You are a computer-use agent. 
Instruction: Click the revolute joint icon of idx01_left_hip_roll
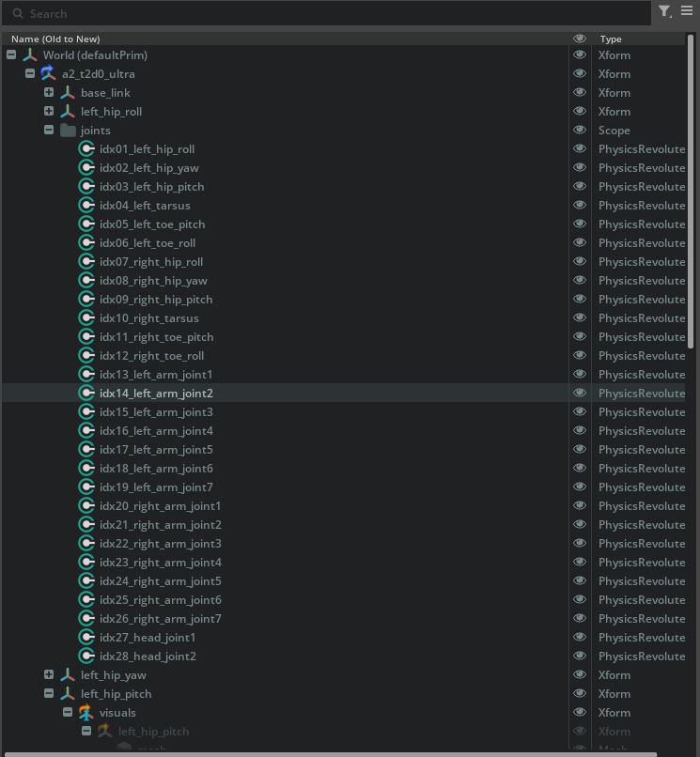[86, 149]
